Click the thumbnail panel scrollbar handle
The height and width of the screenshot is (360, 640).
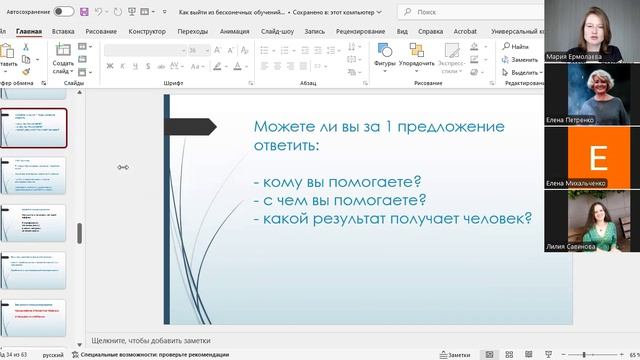click(80, 233)
